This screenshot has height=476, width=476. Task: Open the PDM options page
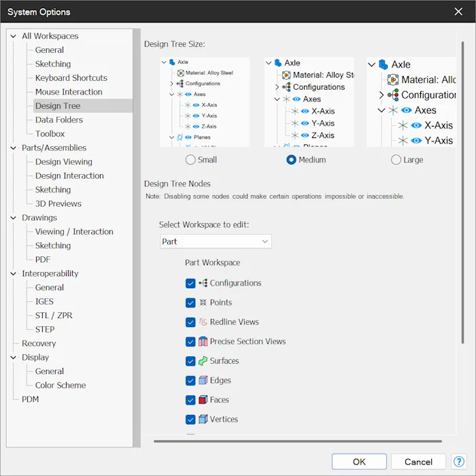pyautogui.click(x=31, y=399)
